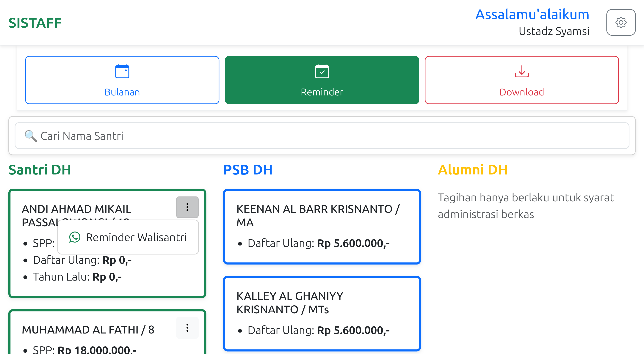Switch to the Bulanan tab
Screen dimensions: 644x354
coord(122,80)
